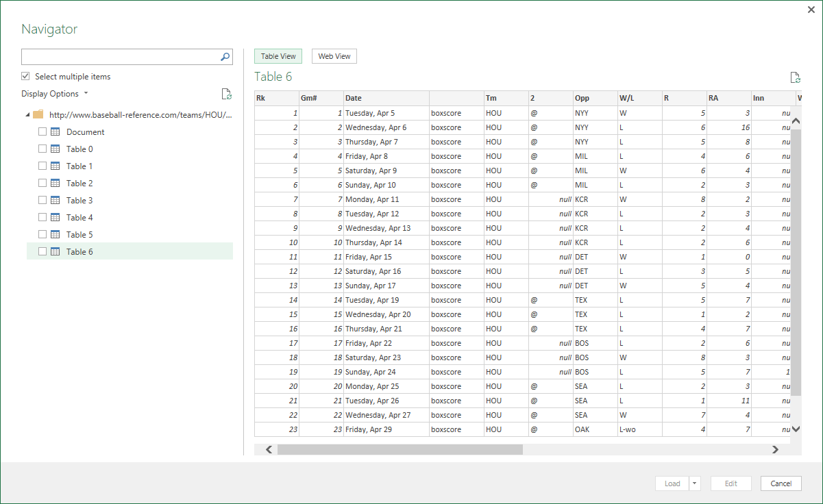The width and height of the screenshot is (823, 504).
Task: Close the Navigator dialog with the X
Action: pyautogui.click(x=811, y=10)
